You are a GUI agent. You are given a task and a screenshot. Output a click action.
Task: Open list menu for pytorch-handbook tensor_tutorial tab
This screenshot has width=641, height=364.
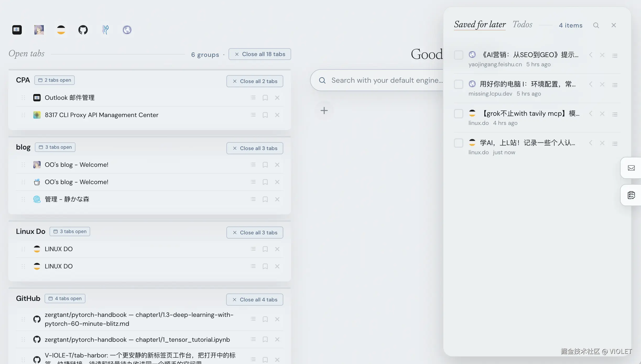[253, 339]
